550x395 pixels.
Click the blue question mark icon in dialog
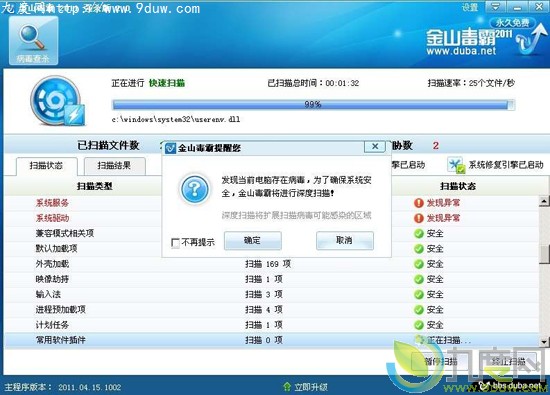click(195, 189)
